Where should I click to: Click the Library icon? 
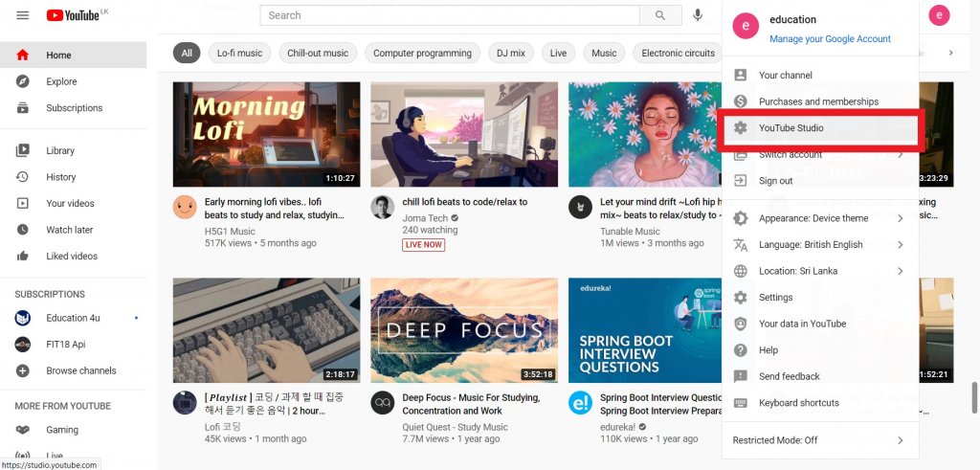(23, 150)
